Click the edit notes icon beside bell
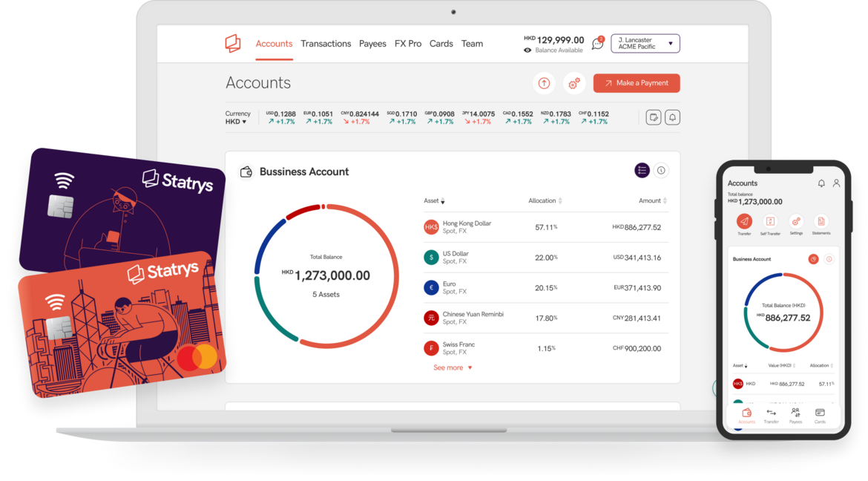Viewport: 868px width, 481px height. (653, 117)
